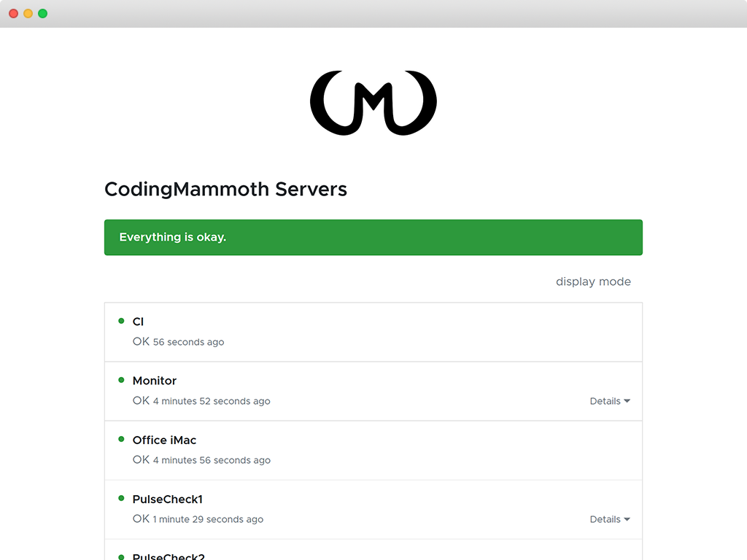Click the OK 56 seconds ago timestamp
The width and height of the screenshot is (747, 560).
point(178,341)
